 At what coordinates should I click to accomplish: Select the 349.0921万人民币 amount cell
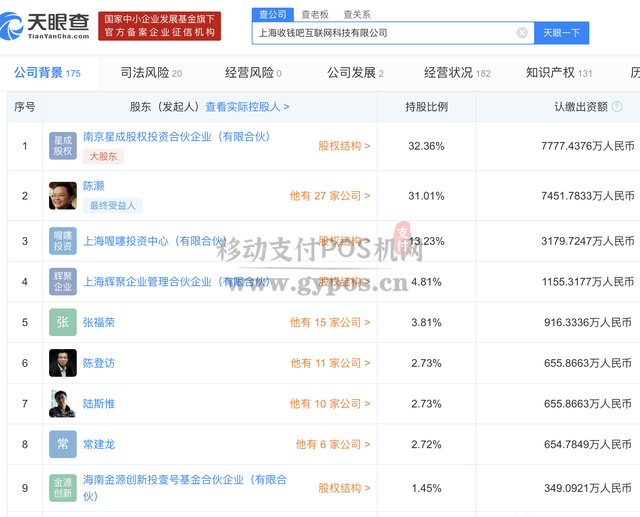(587, 488)
